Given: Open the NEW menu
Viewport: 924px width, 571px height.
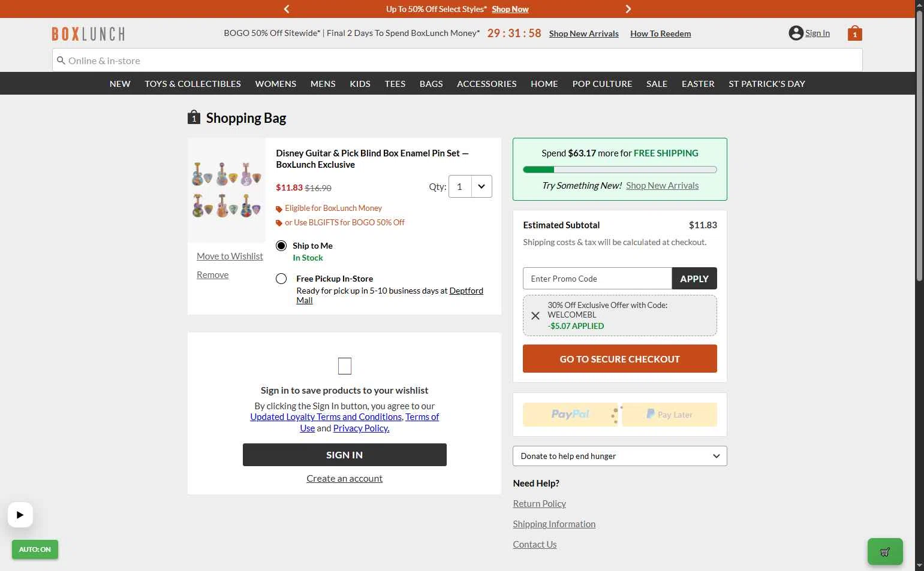Looking at the screenshot, I should (120, 84).
